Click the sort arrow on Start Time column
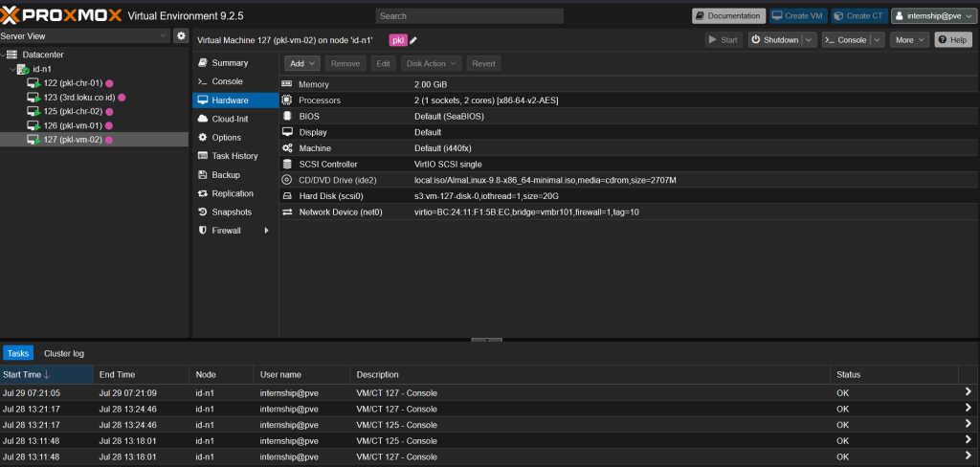This screenshot has height=467, width=980. pos(46,374)
